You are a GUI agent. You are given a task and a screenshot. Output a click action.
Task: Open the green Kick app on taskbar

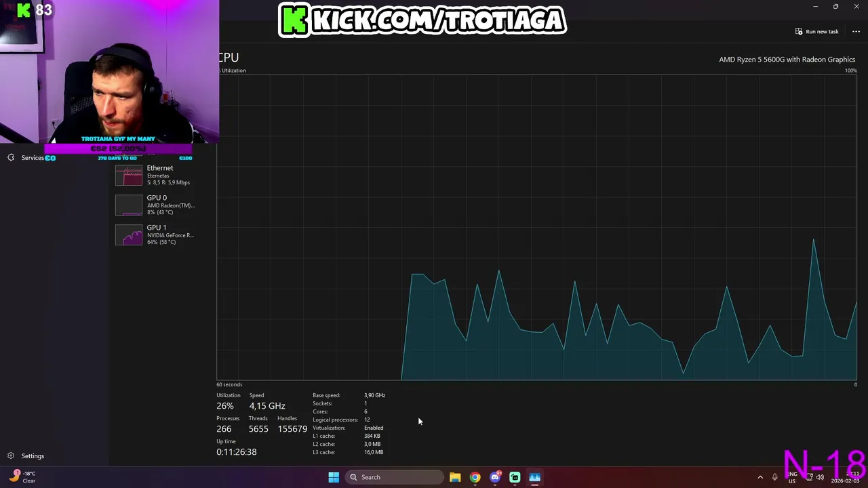[515, 477]
